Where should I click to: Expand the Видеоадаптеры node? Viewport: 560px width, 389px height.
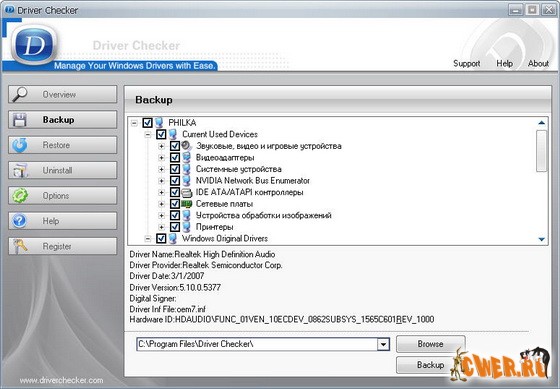coord(161,158)
